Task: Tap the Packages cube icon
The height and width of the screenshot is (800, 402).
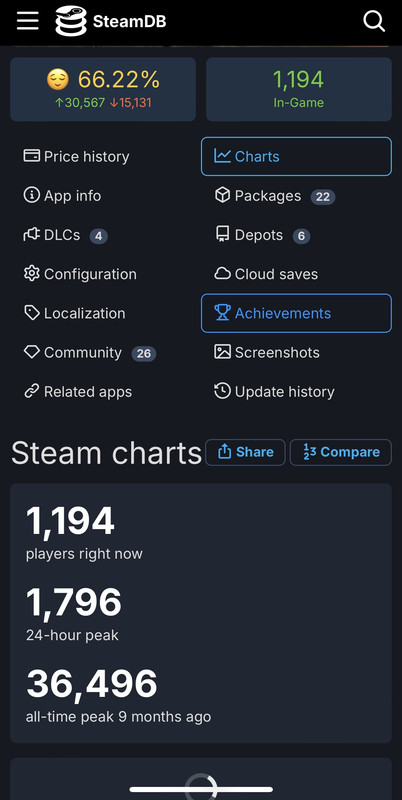Action: point(222,195)
